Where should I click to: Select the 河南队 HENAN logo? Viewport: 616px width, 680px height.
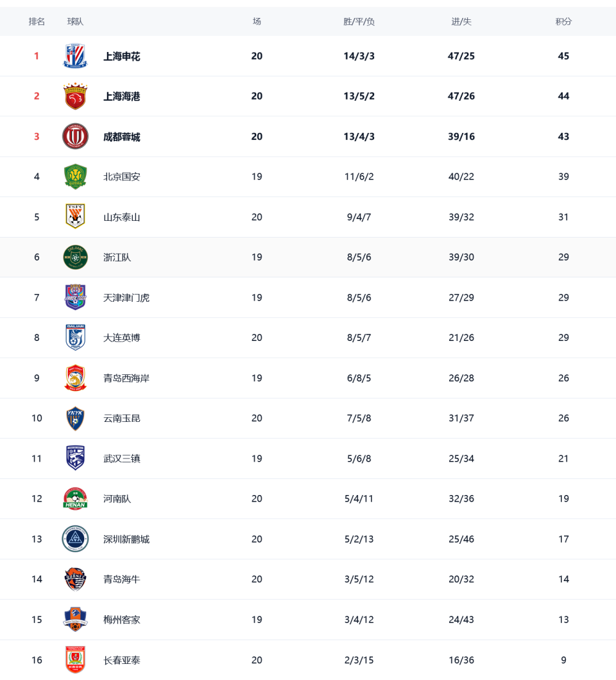tap(75, 498)
